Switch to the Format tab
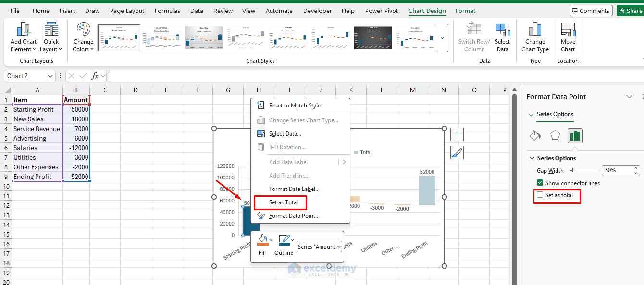This screenshot has width=644, height=285. (465, 11)
